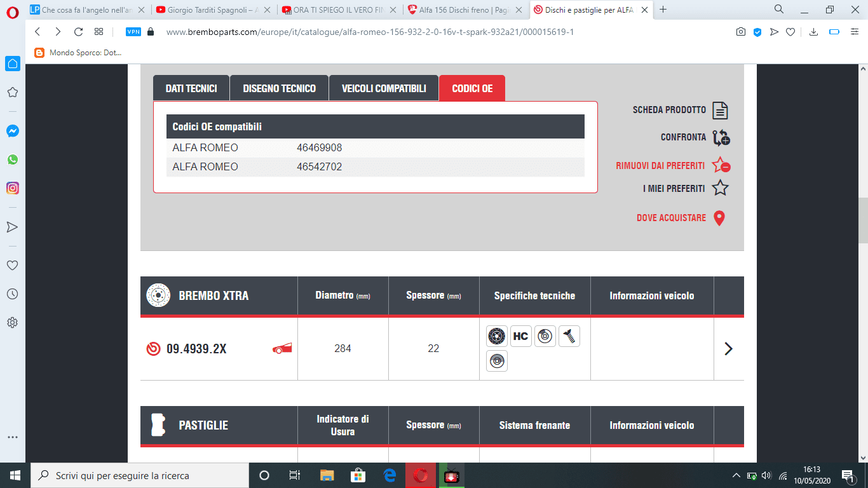The image size is (868, 488).
Task: Open Mondo Sporco bookmark
Action: (x=78, y=53)
